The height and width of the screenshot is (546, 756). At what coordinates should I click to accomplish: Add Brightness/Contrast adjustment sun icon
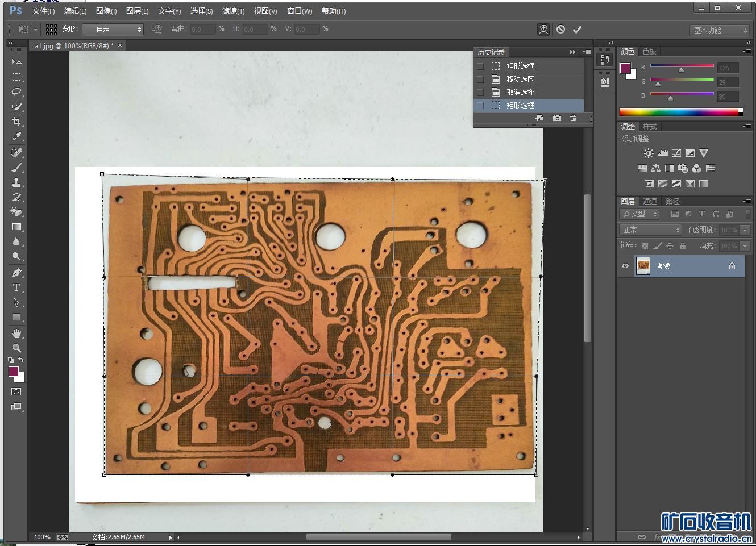(649, 153)
